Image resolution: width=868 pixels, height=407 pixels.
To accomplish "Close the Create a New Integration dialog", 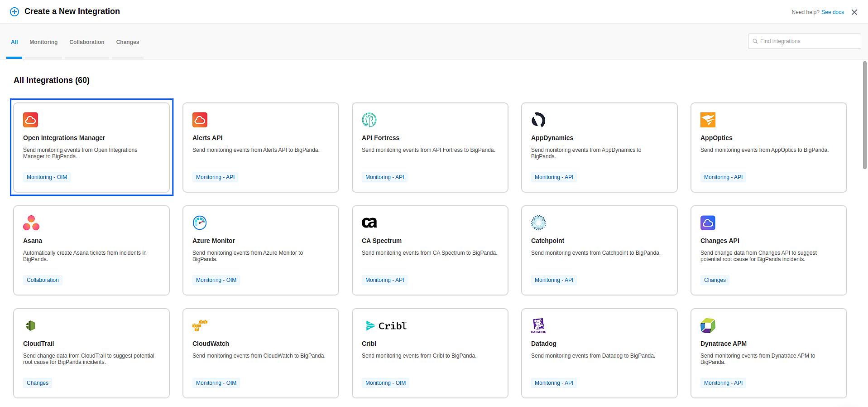I will pyautogui.click(x=854, y=12).
